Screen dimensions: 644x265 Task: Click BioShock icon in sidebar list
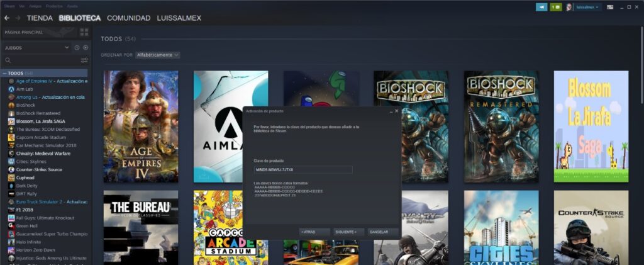[x=11, y=105]
